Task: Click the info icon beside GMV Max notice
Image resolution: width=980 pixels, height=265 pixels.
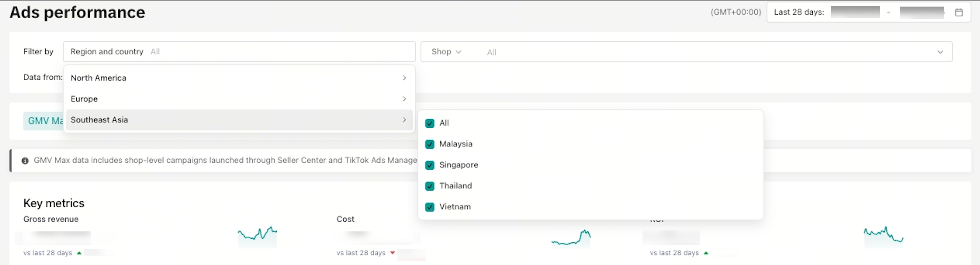Action: [25, 161]
